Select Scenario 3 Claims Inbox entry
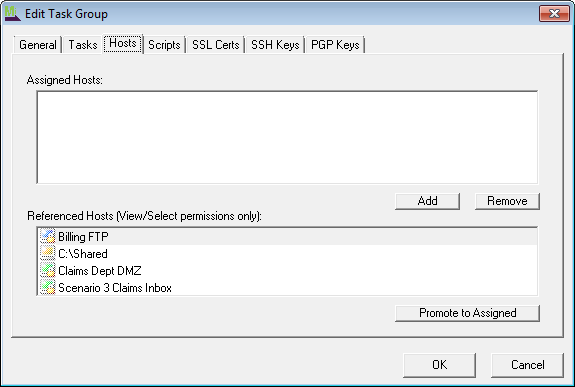 288,287
